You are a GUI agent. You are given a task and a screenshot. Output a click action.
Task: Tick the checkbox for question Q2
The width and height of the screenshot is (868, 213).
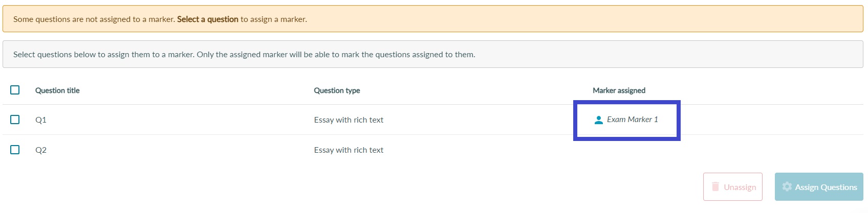click(x=15, y=150)
